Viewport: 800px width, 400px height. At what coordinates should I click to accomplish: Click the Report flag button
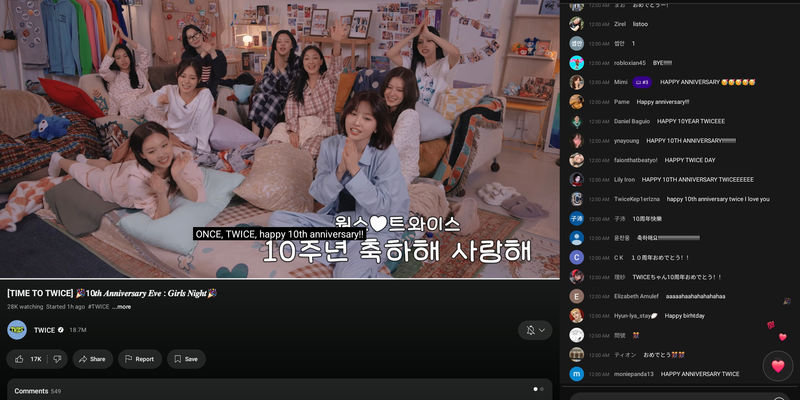(140, 359)
